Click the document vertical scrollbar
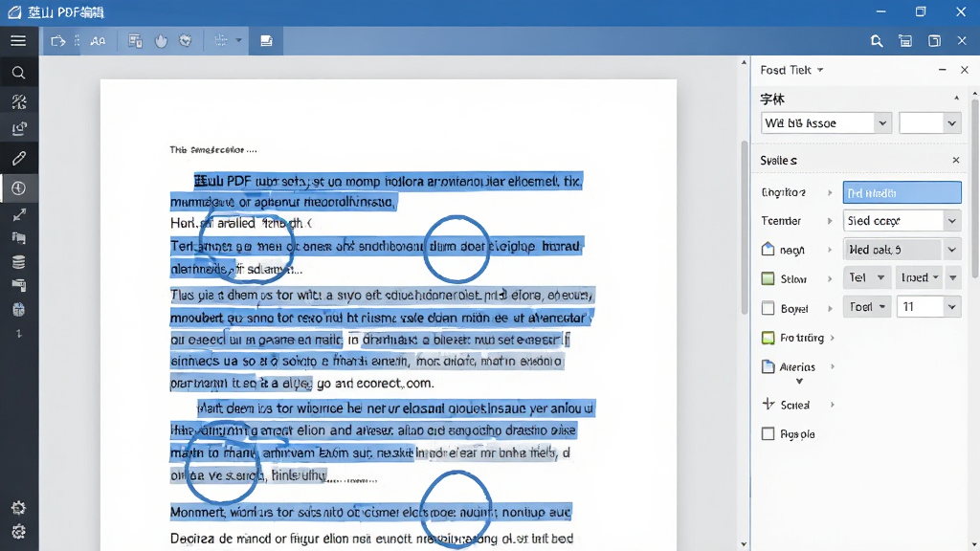 744,228
